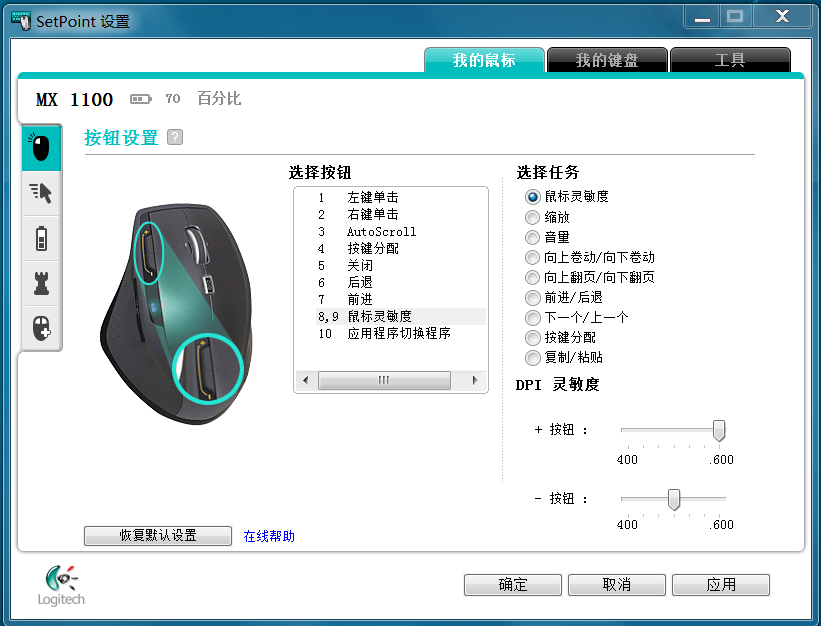
Task: Click the Logitech logo
Action: (61, 585)
